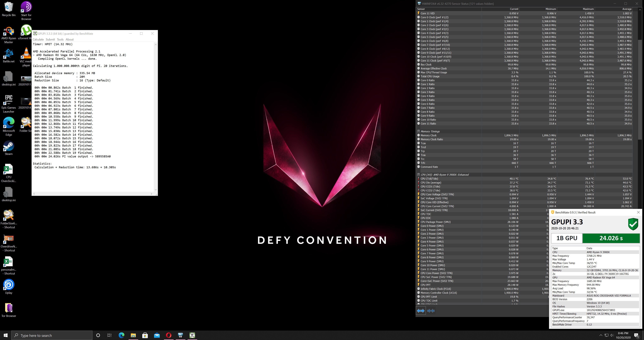Open AMD Ryzen Master shortcut
The image size is (644, 340).
click(x=9, y=35)
